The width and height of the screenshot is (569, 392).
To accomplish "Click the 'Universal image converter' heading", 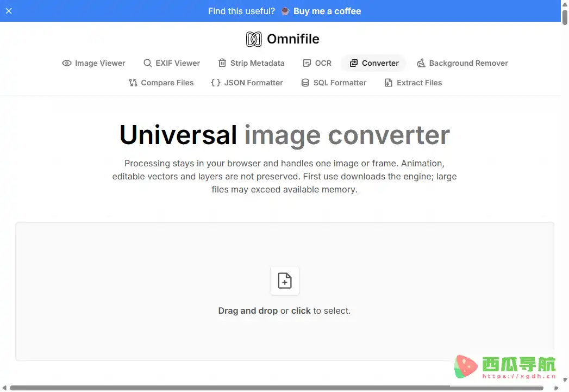I will point(285,135).
